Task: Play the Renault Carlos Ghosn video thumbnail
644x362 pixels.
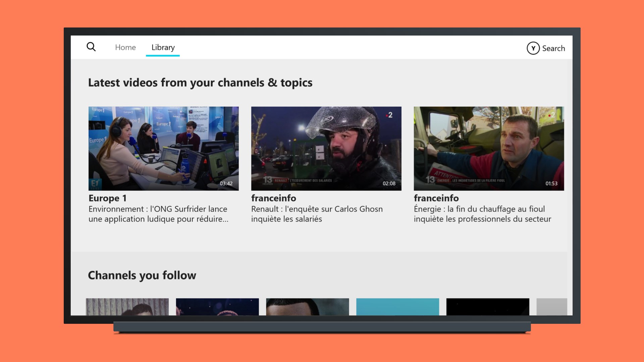Action: point(326,148)
